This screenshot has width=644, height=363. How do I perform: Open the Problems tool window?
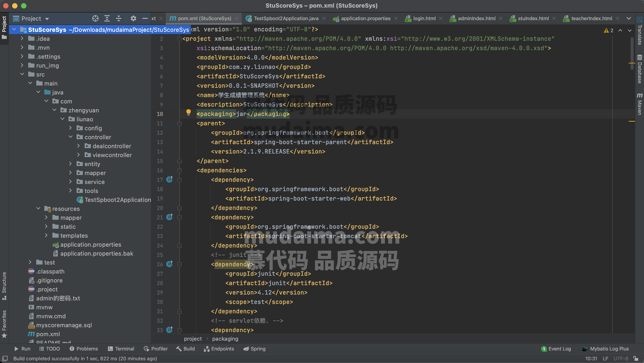[x=84, y=348]
